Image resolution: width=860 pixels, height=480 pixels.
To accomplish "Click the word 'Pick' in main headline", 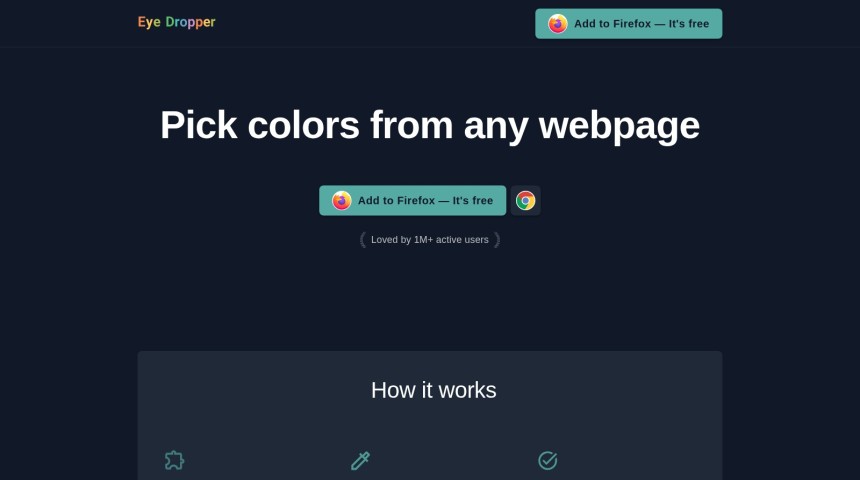I will 199,126.
